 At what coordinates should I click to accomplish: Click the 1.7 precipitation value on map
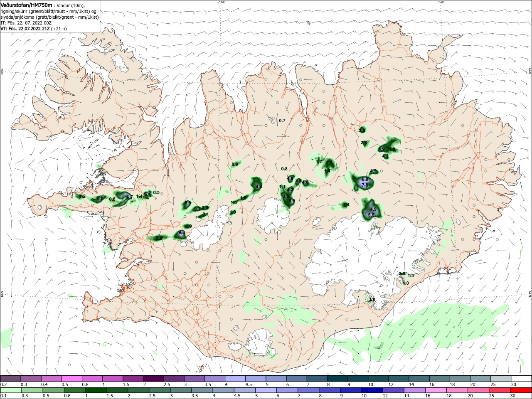(319, 162)
